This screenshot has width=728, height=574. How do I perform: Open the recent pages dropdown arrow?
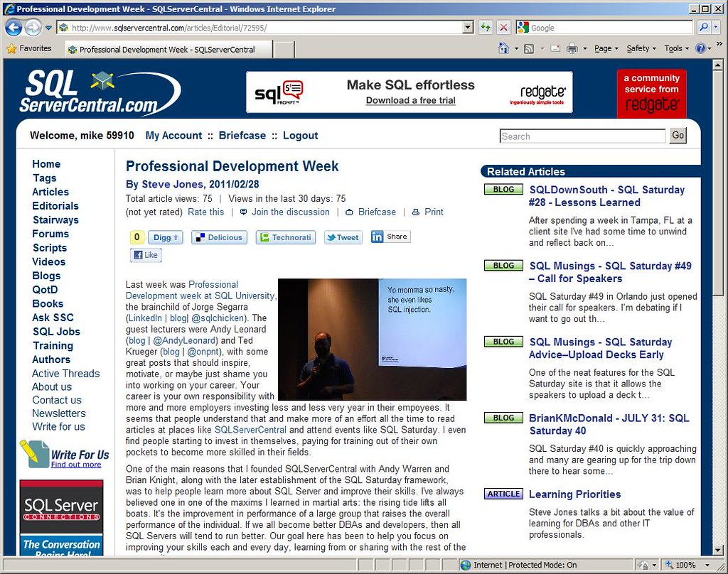click(48, 28)
